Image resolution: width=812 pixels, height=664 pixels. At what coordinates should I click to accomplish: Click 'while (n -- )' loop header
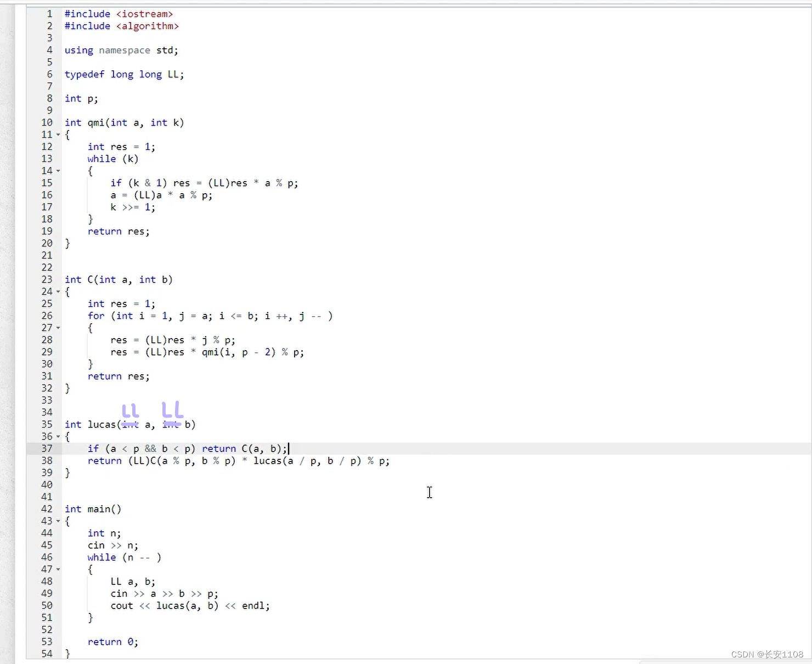click(125, 557)
